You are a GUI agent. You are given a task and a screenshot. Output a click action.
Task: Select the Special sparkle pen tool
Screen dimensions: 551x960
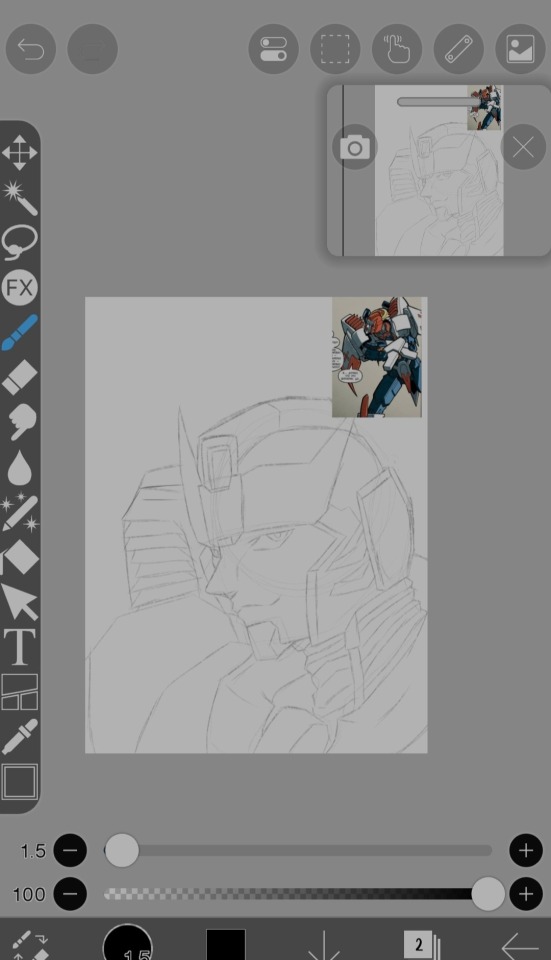[x=20, y=512]
